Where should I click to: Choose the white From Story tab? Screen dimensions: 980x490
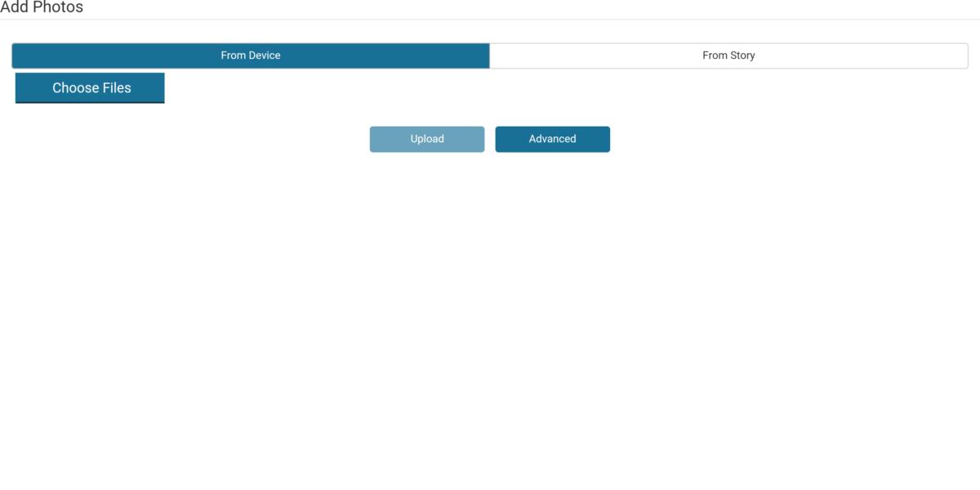tap(728, 56)
